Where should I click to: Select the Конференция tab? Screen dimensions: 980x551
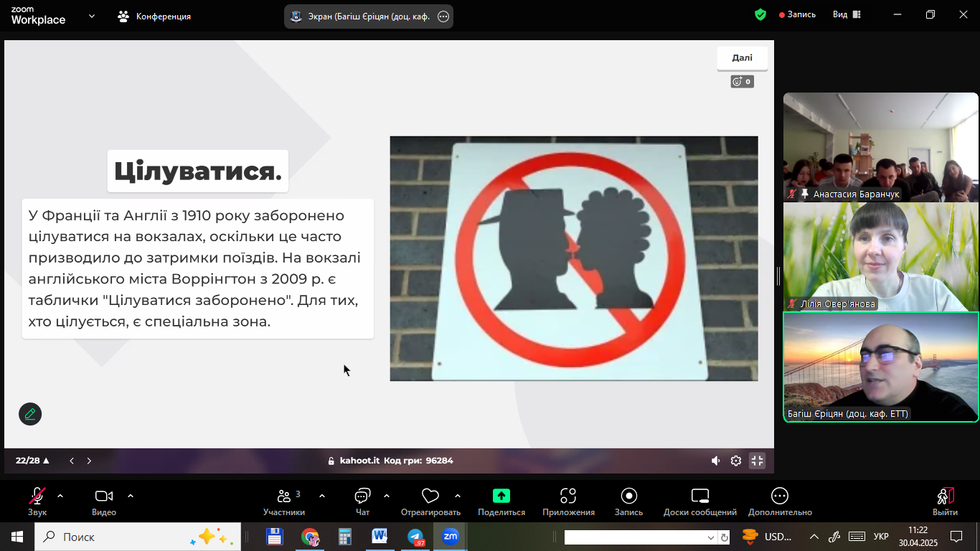[x=154, y=16]
